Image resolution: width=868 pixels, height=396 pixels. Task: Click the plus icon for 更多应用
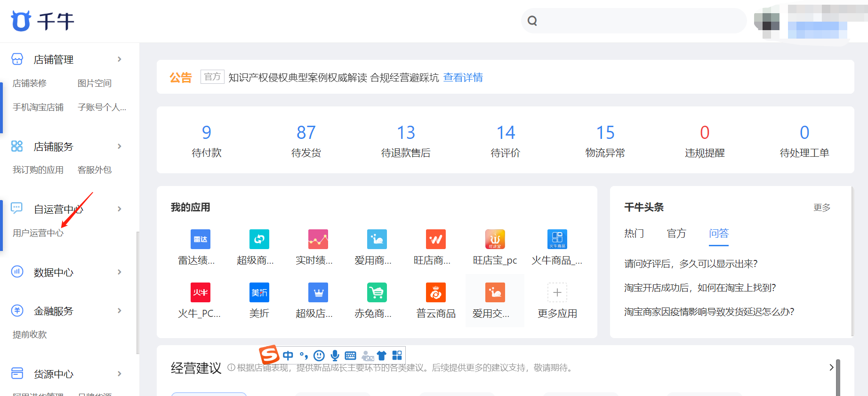pos(557,292)
